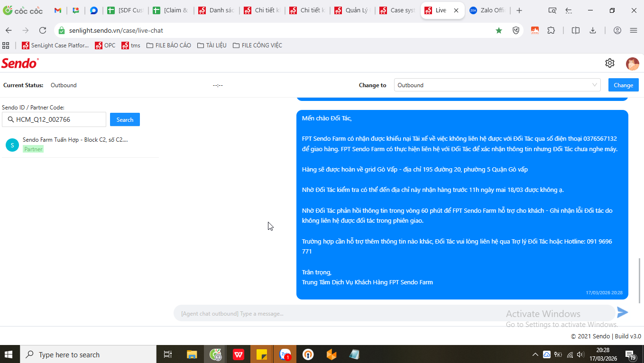Show hidden system tray icons
The width and height of the screenshot is (644, 363).
(x=535, y=354)
